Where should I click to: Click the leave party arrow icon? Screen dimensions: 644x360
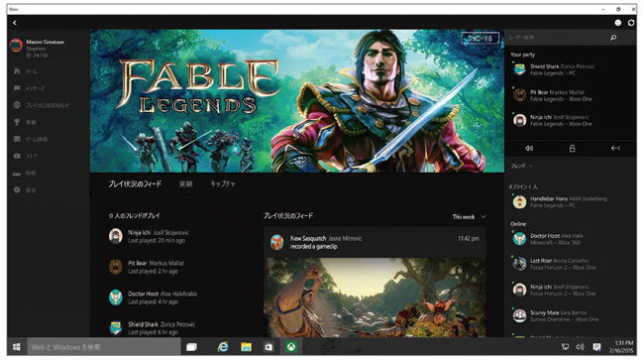[615, 149]
